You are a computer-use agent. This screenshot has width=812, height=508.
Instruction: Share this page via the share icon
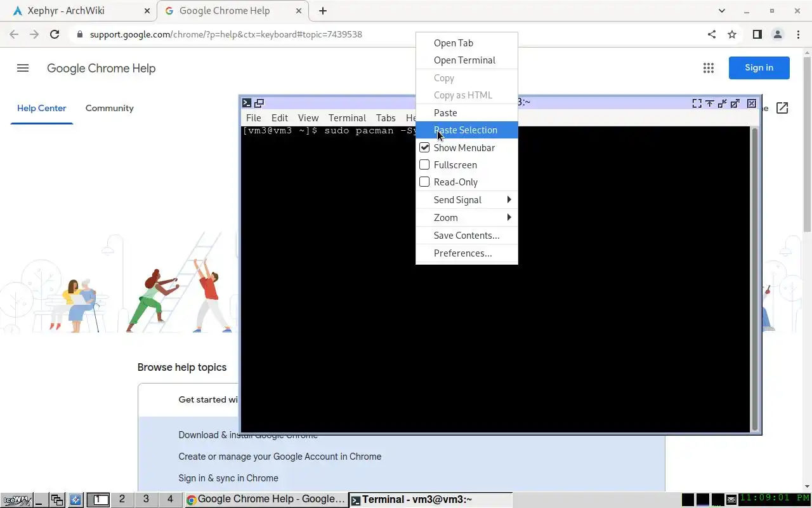tap(712, 34)
